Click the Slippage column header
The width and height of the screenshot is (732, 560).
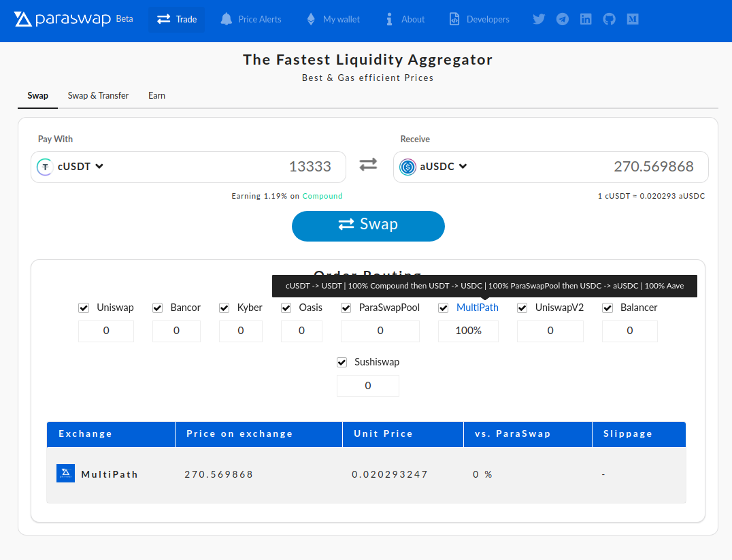pyautogui.click(x=639, y=434)
